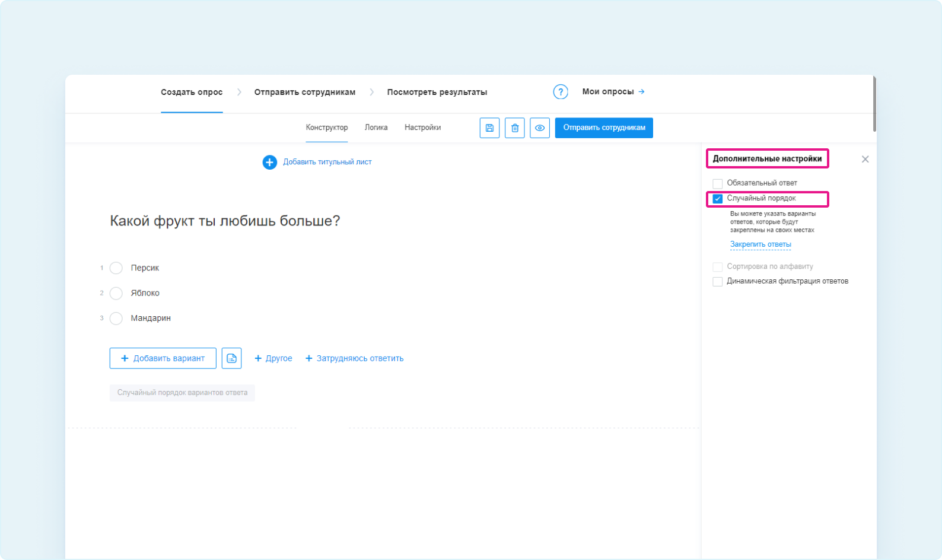This screenshot has height=560, width=942.
Task: Click the Персик answer text
Action: (x=145, y=268)
